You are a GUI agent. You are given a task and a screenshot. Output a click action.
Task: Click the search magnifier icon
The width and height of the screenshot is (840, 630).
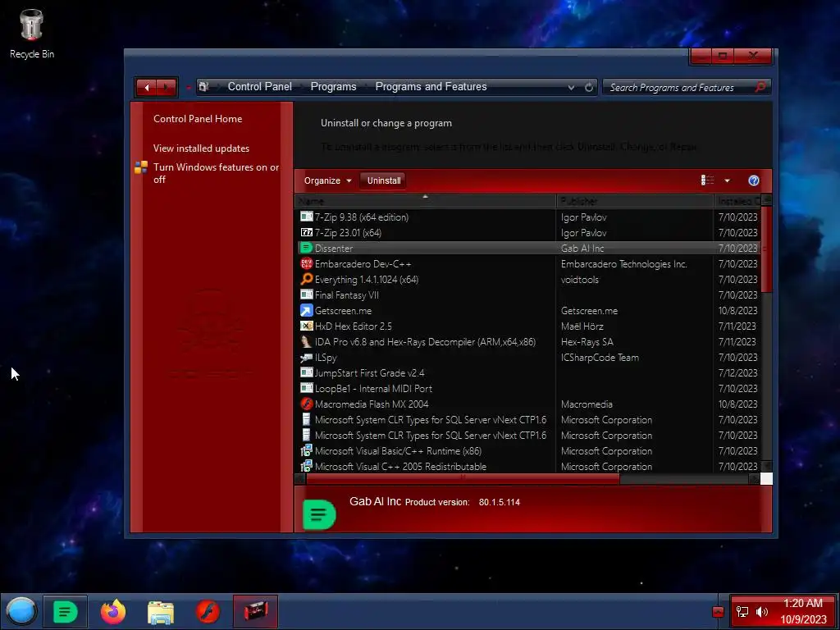click(760, 87)
